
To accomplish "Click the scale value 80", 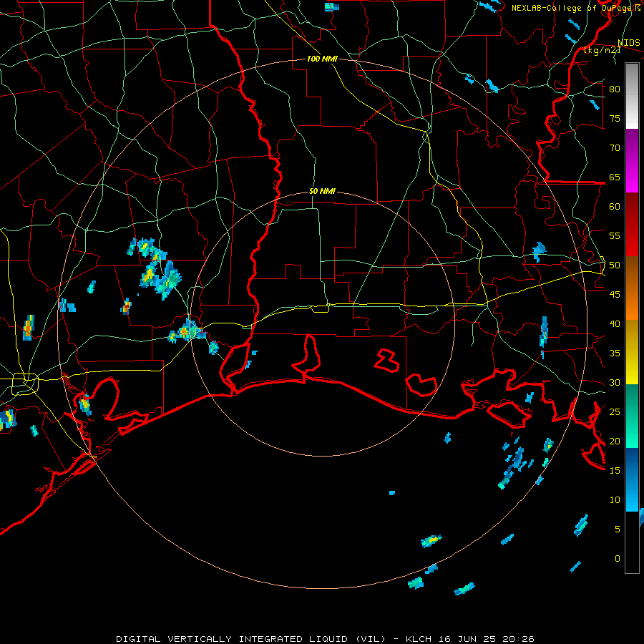I will click(x=615, y=89).
